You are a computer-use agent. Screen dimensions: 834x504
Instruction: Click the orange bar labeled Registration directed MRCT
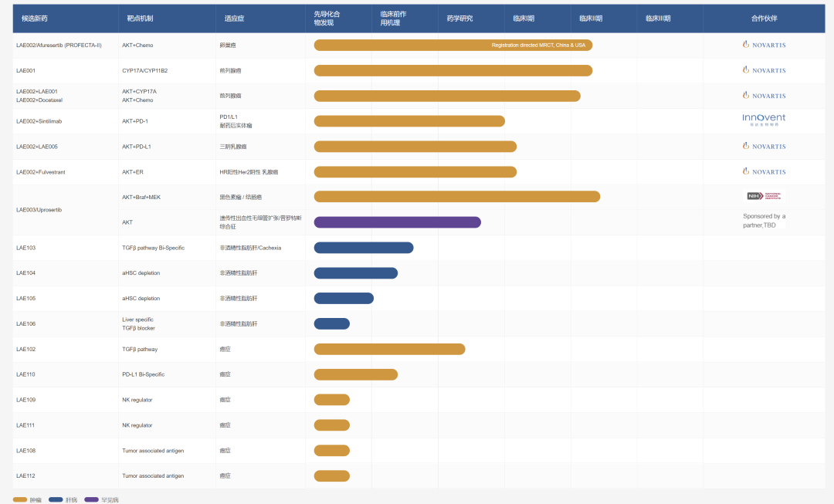pyautogui.click(x=453, y=46)
